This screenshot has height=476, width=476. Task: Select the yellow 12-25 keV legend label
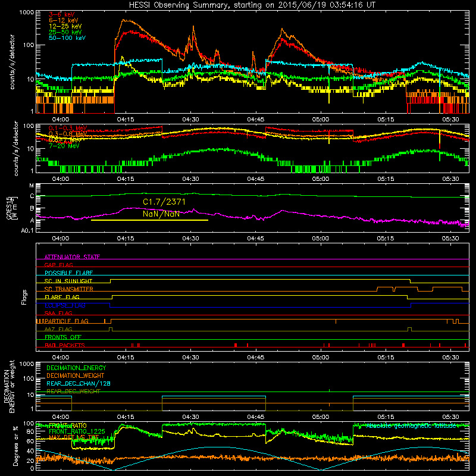[65, 26]
